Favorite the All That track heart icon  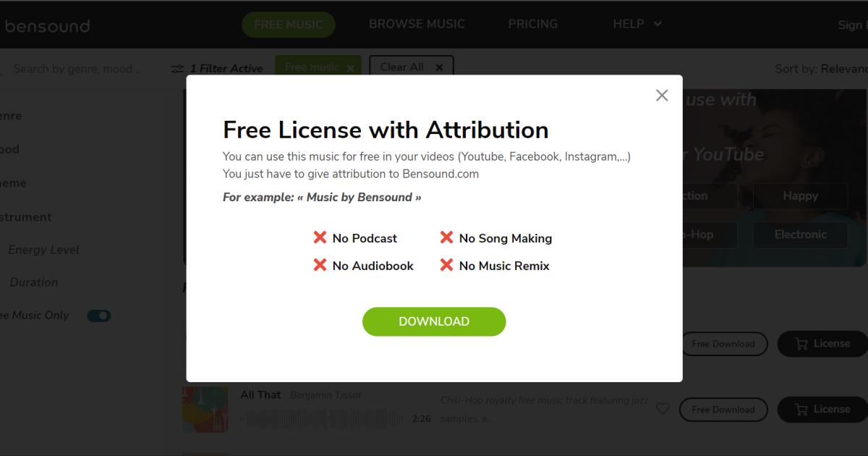click(x=663, y=409)
